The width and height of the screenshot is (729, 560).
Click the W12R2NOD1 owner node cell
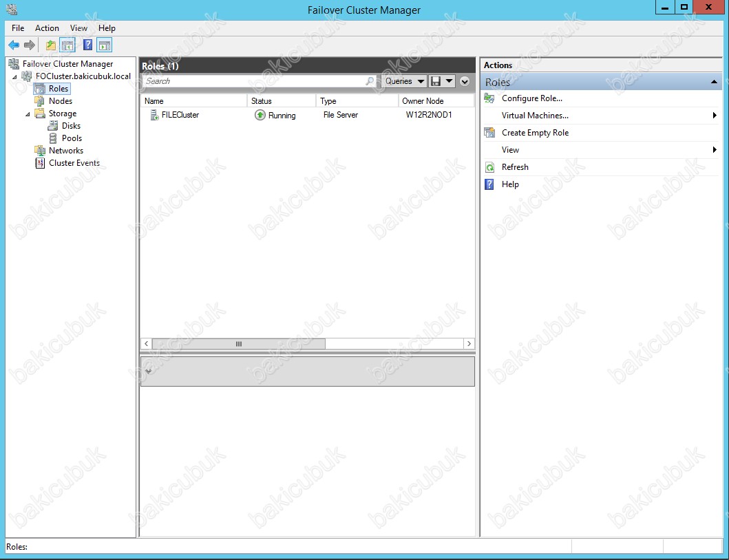[429, 115]
